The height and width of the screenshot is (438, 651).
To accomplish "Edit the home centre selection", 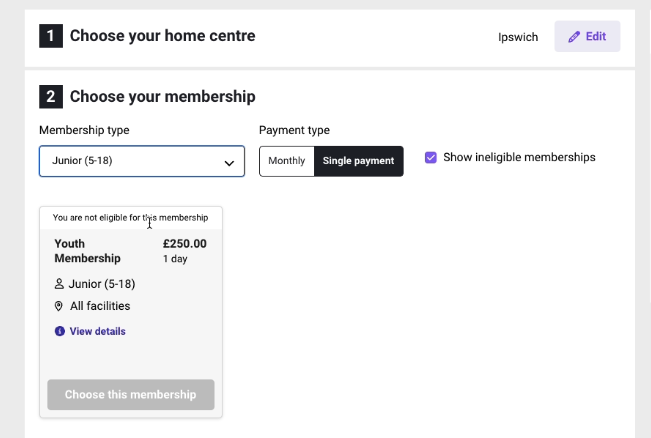I will click(587, 37).
